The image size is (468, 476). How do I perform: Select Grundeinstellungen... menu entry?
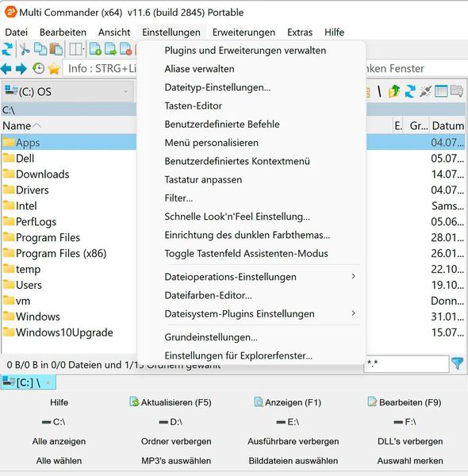click(x=251, y=337)
